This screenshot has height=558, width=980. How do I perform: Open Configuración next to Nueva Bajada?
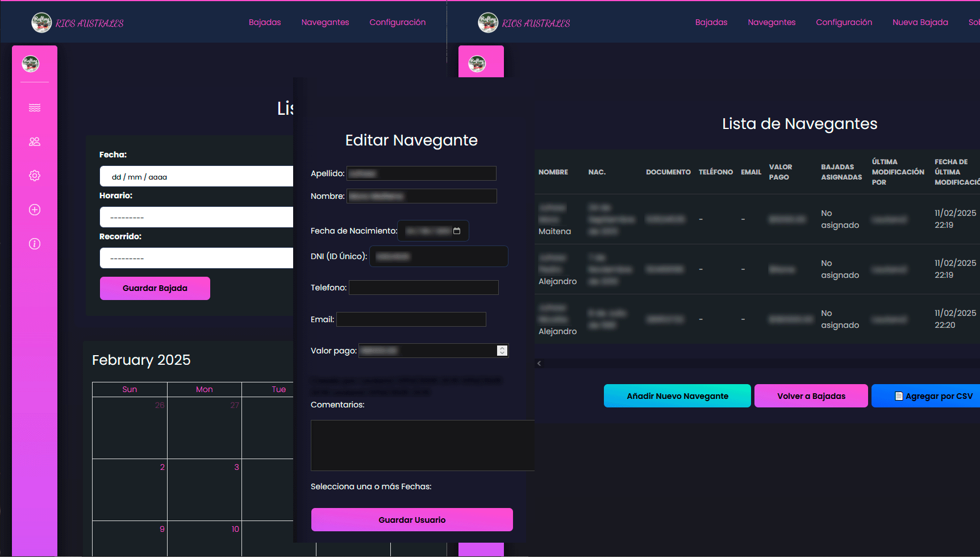pyautogui.click(x=844, y=22)
